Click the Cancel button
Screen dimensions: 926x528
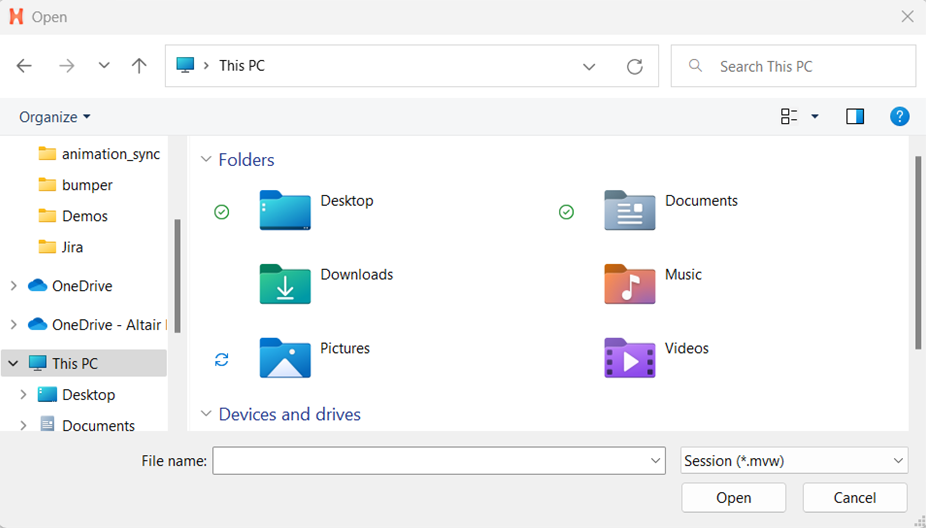click(x=854, y=498)
